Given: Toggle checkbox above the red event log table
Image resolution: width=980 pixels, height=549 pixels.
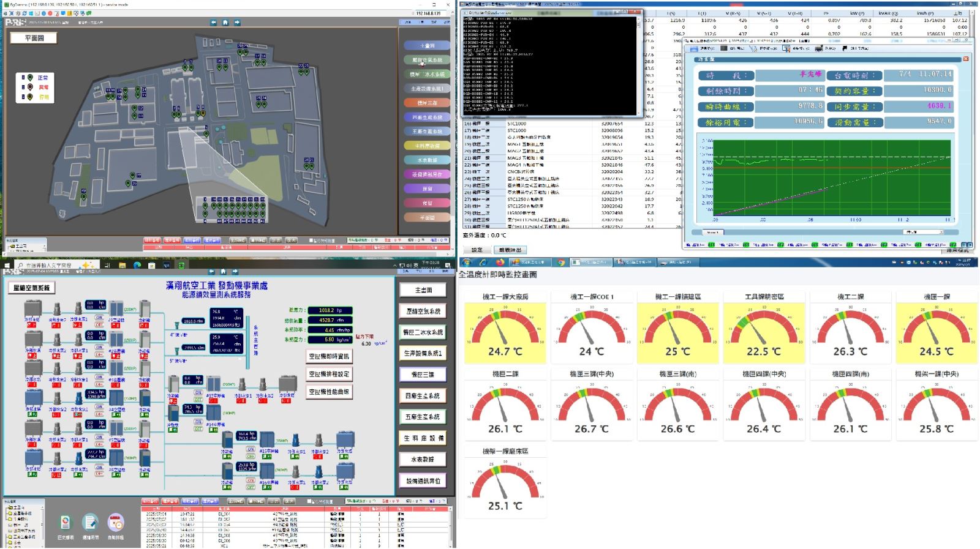Looking at the screenshot, I should pyautogui.click(x=310, y=501).
